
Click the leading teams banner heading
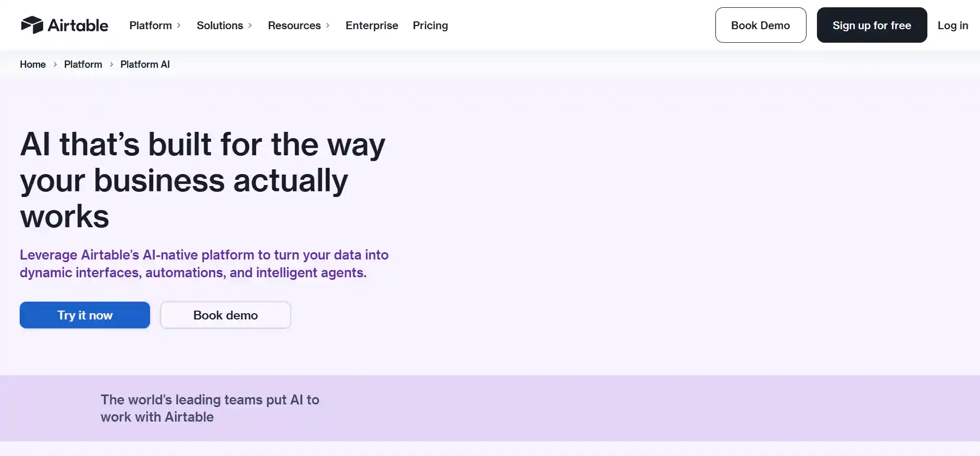pyautogui.click(x=210, y=408)
